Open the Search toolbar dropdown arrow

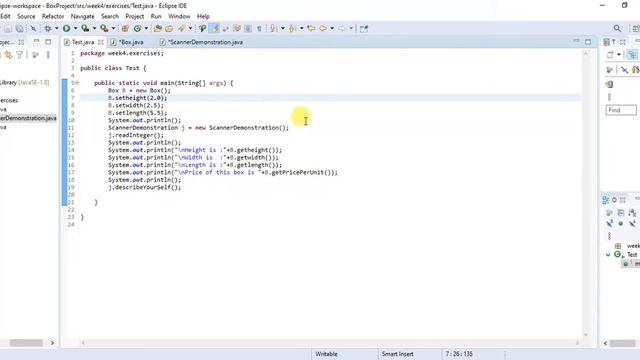[190, 28]
